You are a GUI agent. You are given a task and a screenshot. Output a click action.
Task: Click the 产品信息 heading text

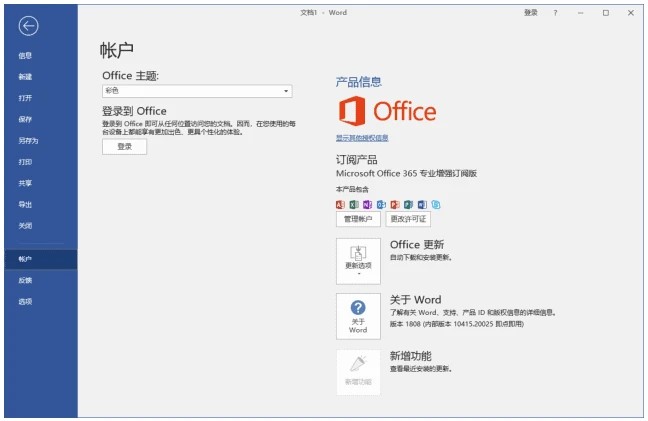(359, 82)
